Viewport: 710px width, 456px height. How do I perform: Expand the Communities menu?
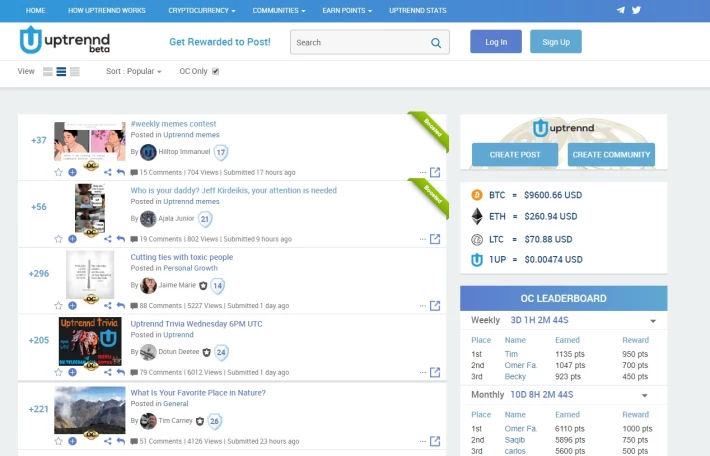tap(279, 10)
